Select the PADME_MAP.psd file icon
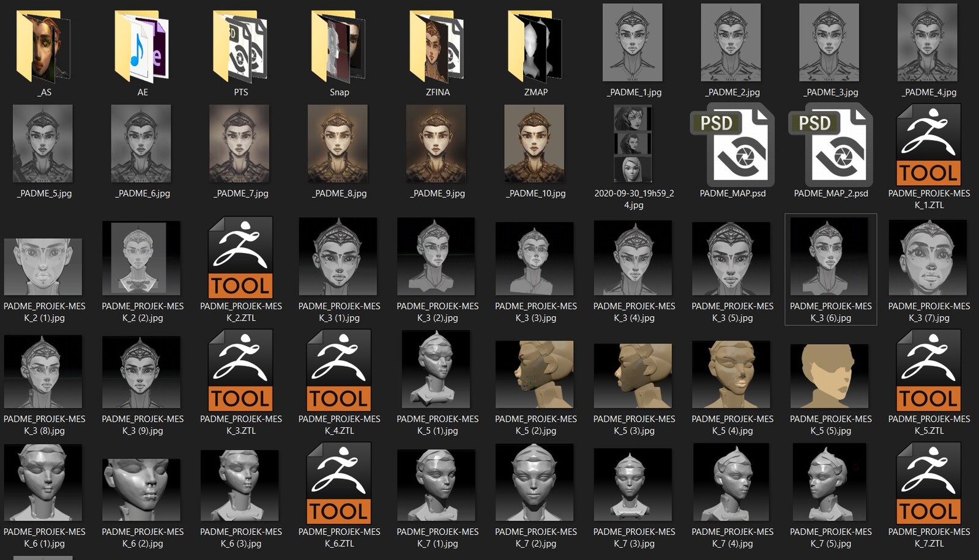The height and width of the screenshot is (560, 979). (732, 145)
